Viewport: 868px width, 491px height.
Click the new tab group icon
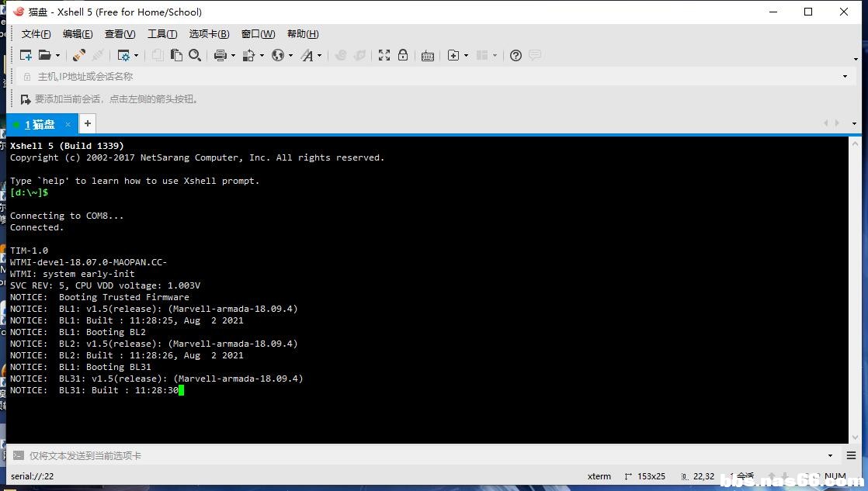(453, 55)
